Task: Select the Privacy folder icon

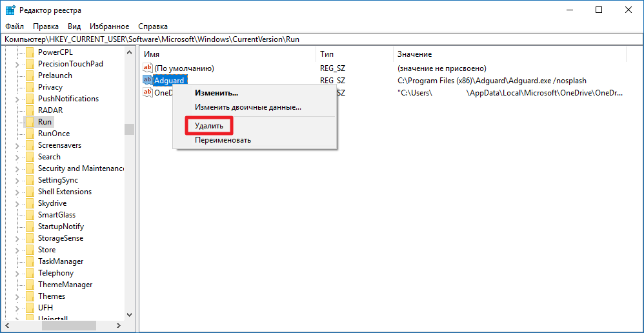Action: coord(30,87)
